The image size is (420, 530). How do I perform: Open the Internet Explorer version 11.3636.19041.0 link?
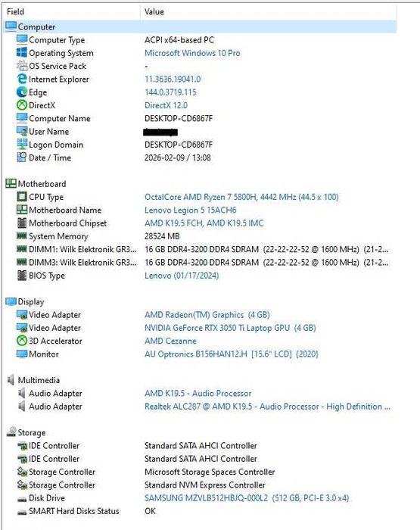pyautogui.click(x=173, y=79)
